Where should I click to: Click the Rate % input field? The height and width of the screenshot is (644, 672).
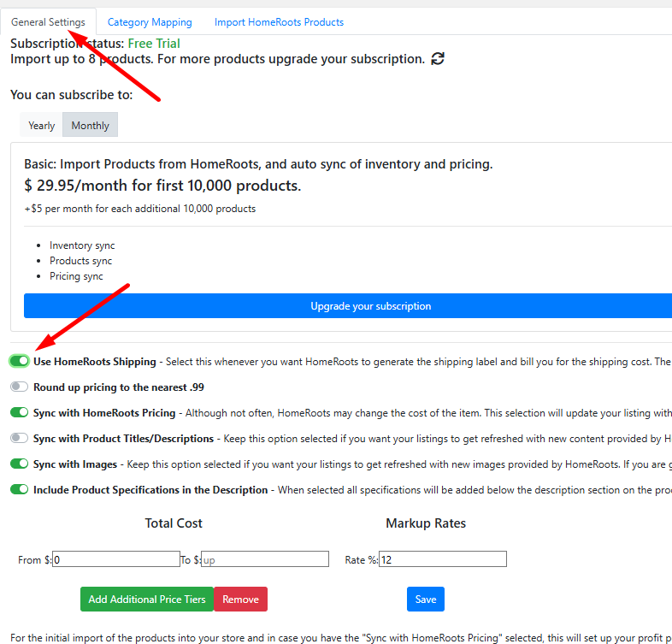click(443, 559)
